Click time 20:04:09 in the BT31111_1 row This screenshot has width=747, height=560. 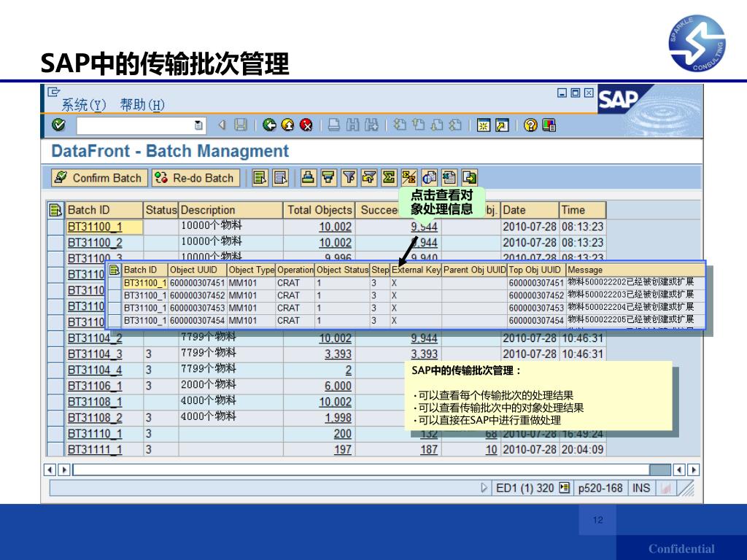(583, 449)
